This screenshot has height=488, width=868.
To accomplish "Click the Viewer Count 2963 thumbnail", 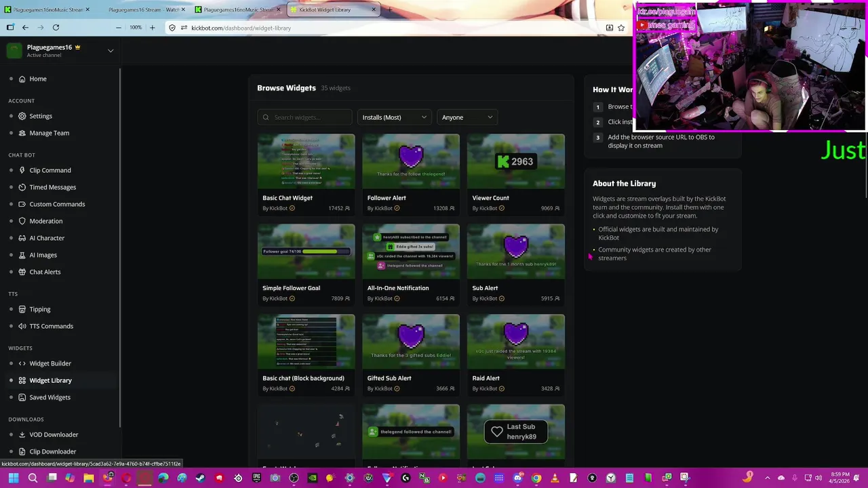I will (515, 161).
